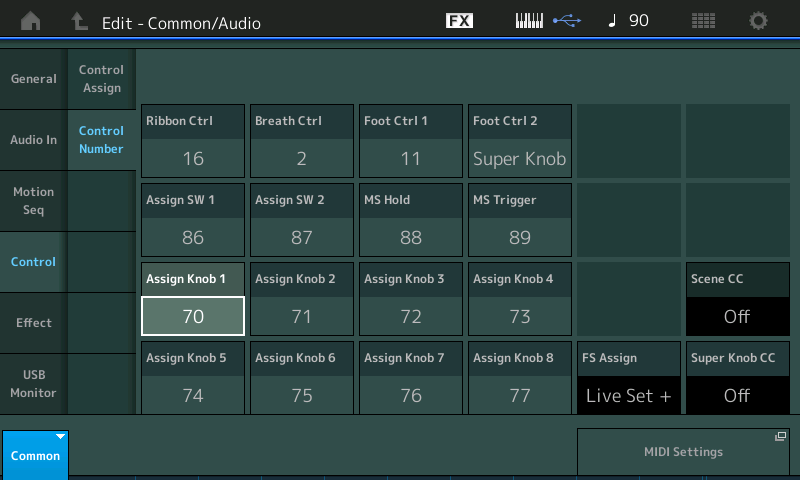Switch to the Control Assign tab
The image size is (800, 480).
tap(101, 79)
